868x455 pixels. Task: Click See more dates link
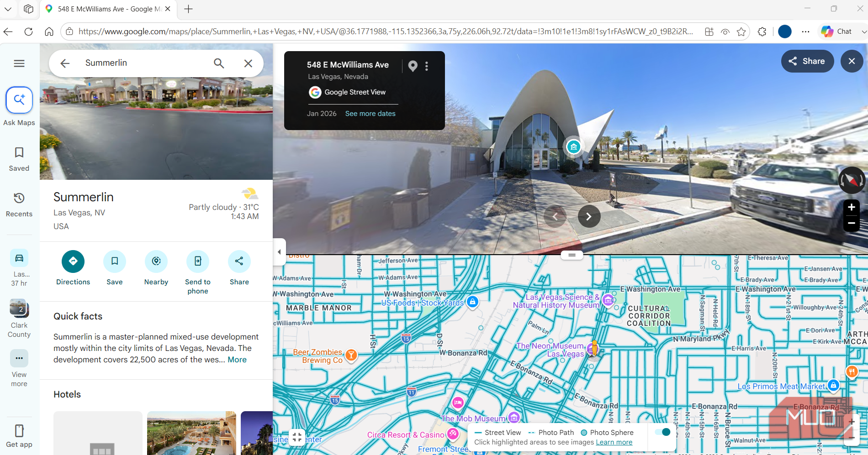(370, 114)
